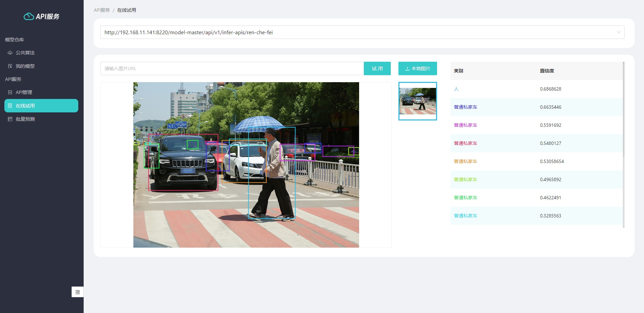This screenshot has width=644, height=313.
Task: Select the pedestrian crossing thumbnail image
Action: (418, 101)
